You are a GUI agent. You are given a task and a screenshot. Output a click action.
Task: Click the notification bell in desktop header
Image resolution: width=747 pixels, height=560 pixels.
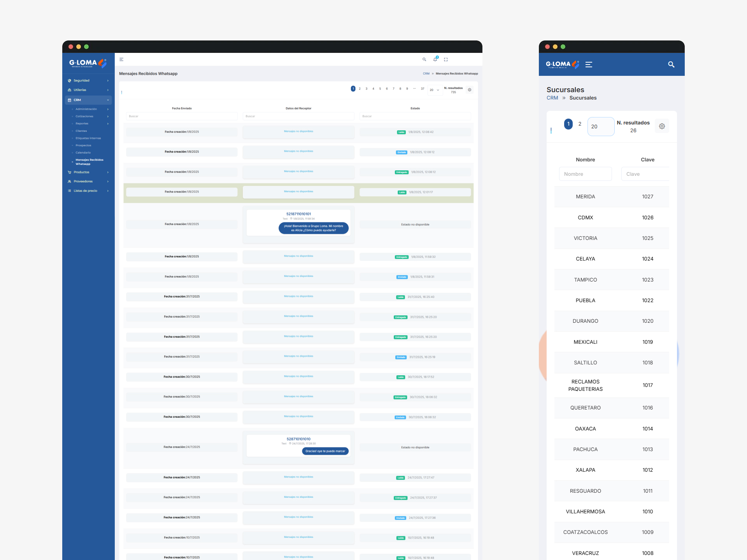coord(435,59)
